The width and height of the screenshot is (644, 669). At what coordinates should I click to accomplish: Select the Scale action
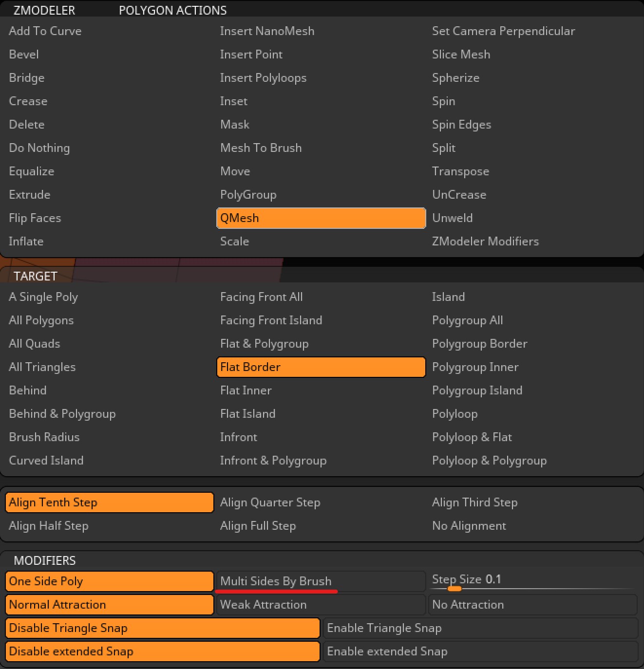coord(234,241)
